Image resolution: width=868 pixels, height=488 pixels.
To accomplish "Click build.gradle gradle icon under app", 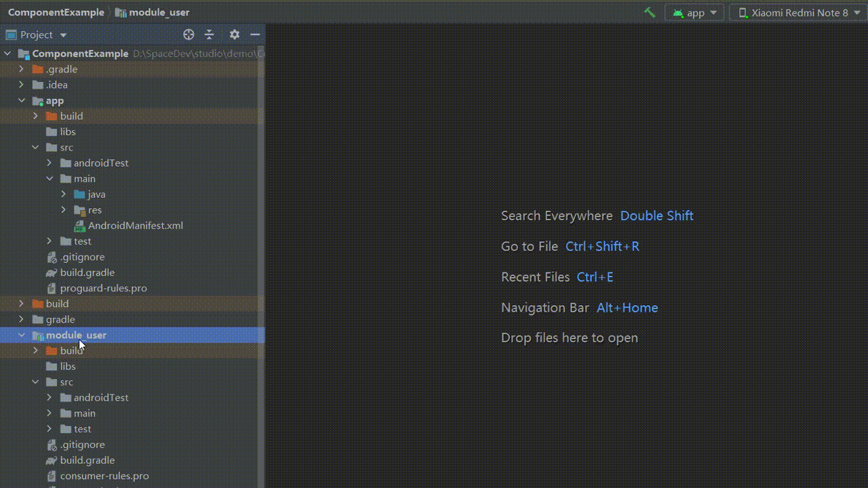I will tap(52, 272).
